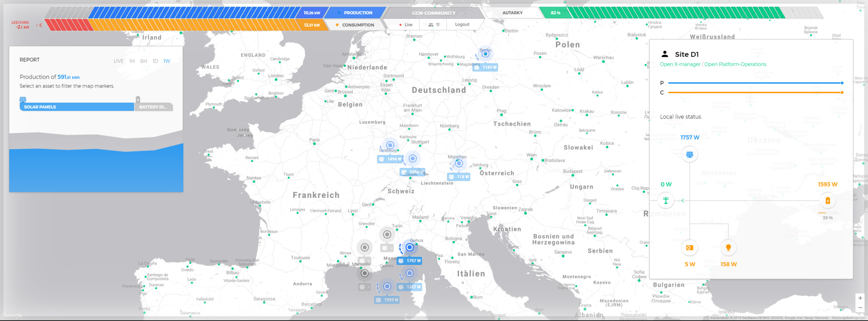This screenshot has height=321, width=868.
Task: Log out using the Logout button
Action: click(x=462, y=24)
